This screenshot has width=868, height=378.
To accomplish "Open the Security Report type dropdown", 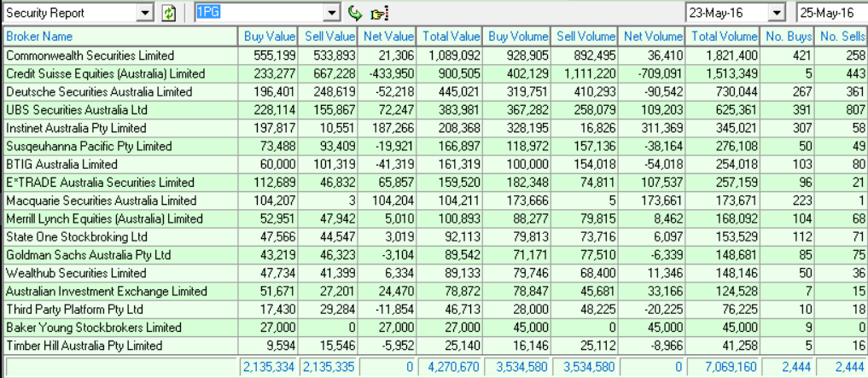I will 146,13.
